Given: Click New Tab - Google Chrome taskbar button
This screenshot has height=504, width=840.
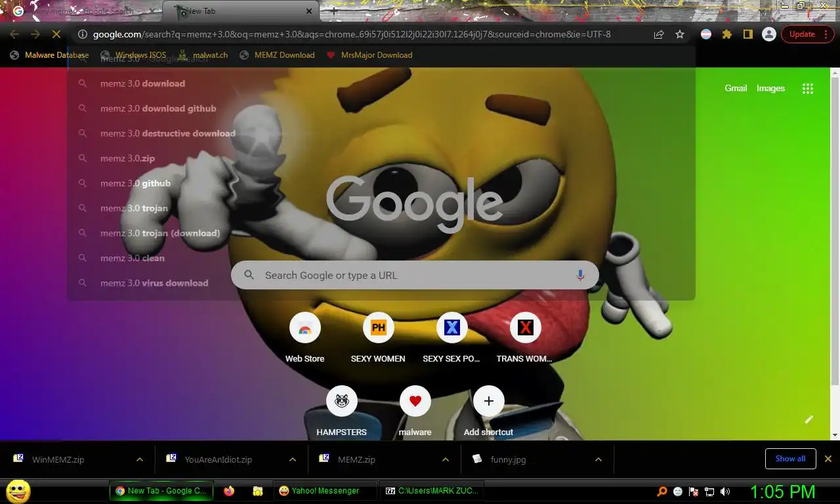Looking at the screenshot, I should (x=161, y=491).
